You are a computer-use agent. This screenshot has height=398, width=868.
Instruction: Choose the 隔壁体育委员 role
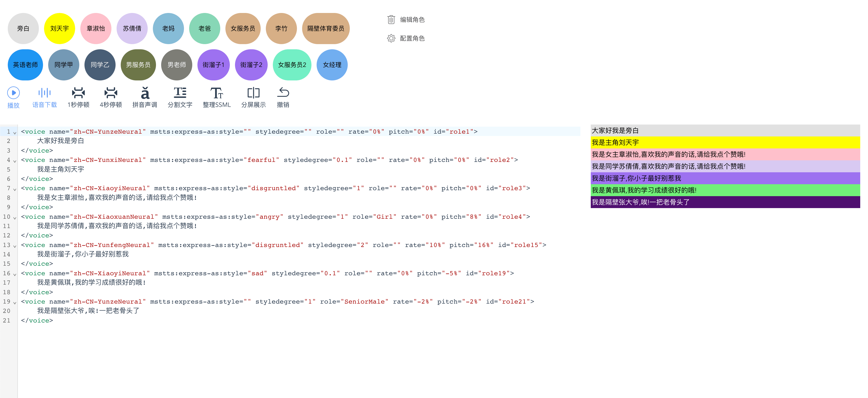(x=325, y=28)
